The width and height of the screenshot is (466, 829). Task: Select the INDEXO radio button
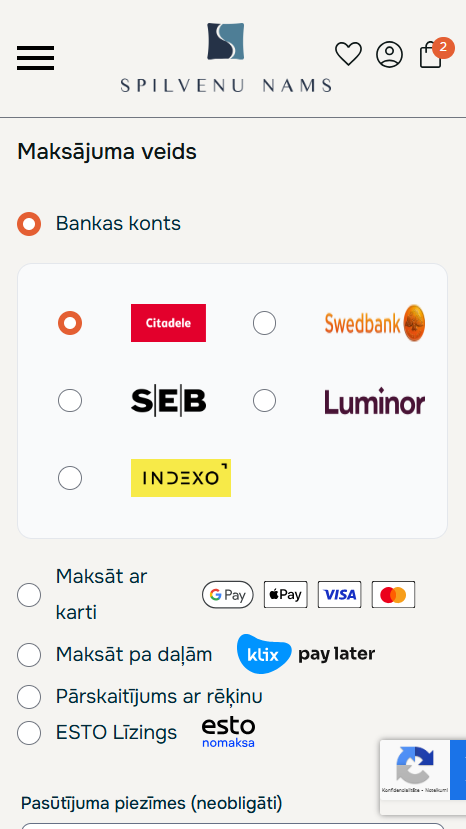click(x=70, y=478)
